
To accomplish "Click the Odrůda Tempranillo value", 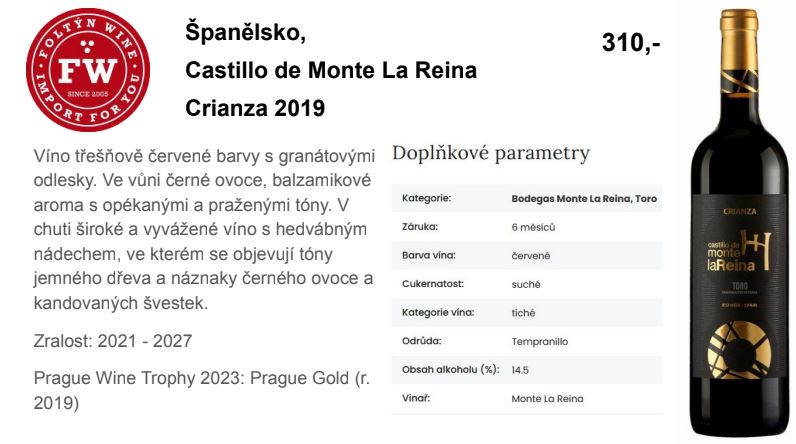I will coord(540,341).
